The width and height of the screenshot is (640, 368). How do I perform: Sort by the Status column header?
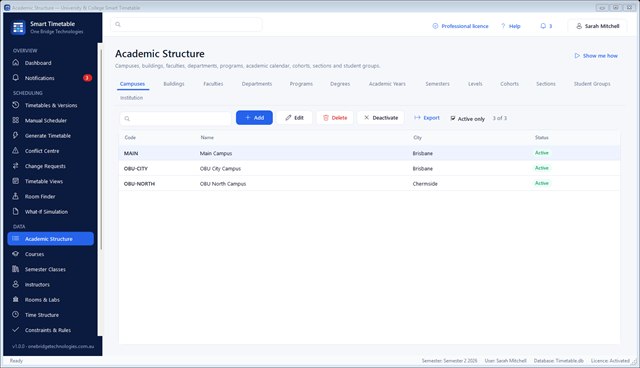[x=542, y=137]
